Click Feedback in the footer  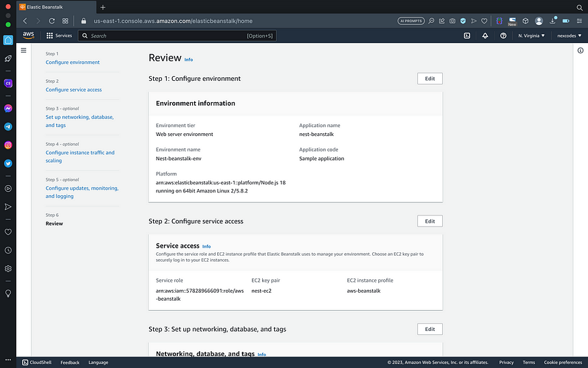tap(70, 363)
